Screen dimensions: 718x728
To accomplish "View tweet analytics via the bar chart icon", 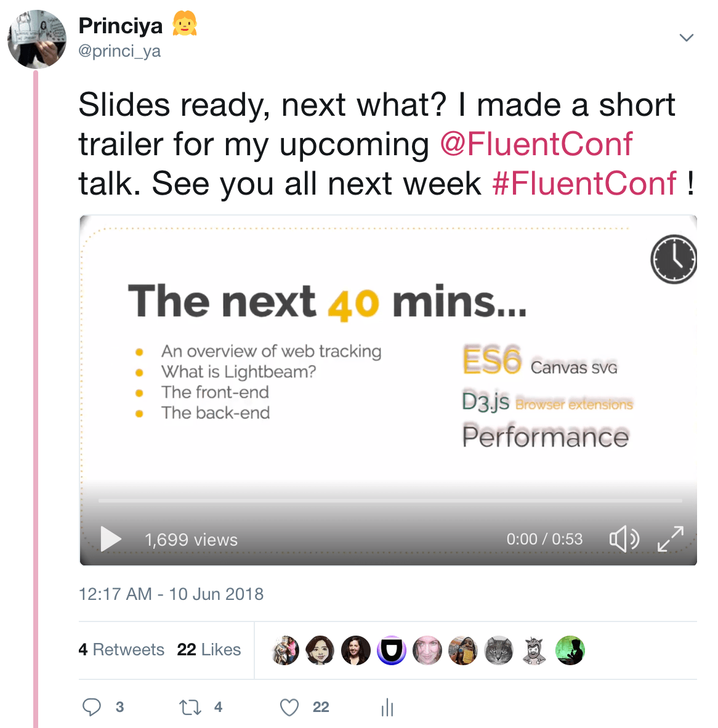I will [387, 708].
